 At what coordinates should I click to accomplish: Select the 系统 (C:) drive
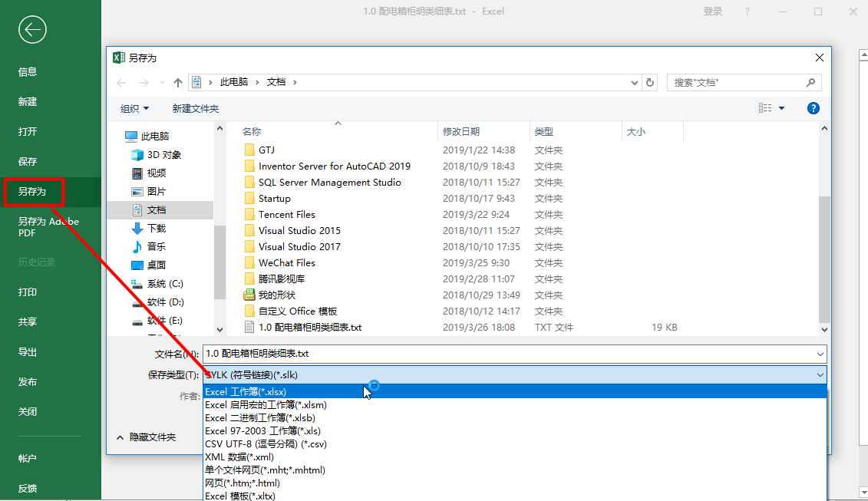pos(157,283)
